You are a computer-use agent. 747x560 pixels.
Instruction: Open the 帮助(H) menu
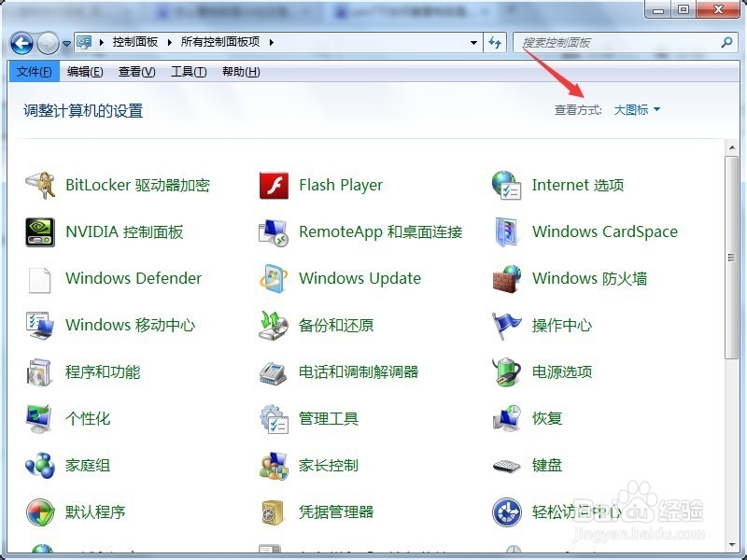pos(241,72)
